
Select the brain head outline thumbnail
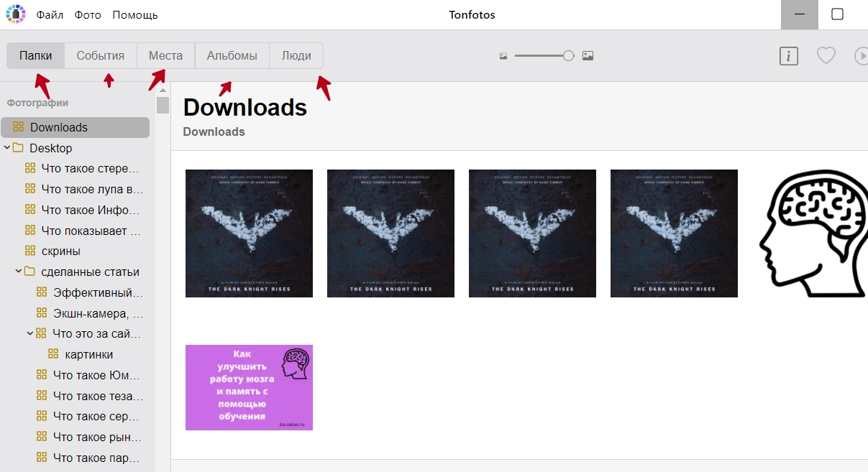point(813,233)
